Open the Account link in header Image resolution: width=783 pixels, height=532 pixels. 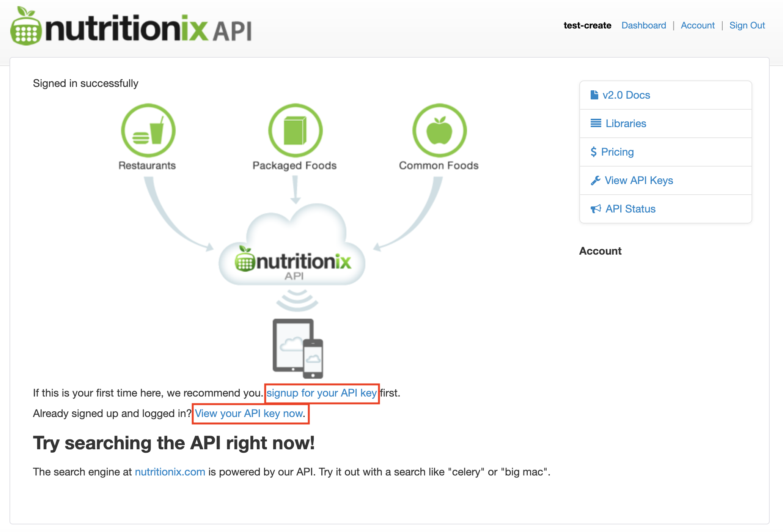click(698, 25)
